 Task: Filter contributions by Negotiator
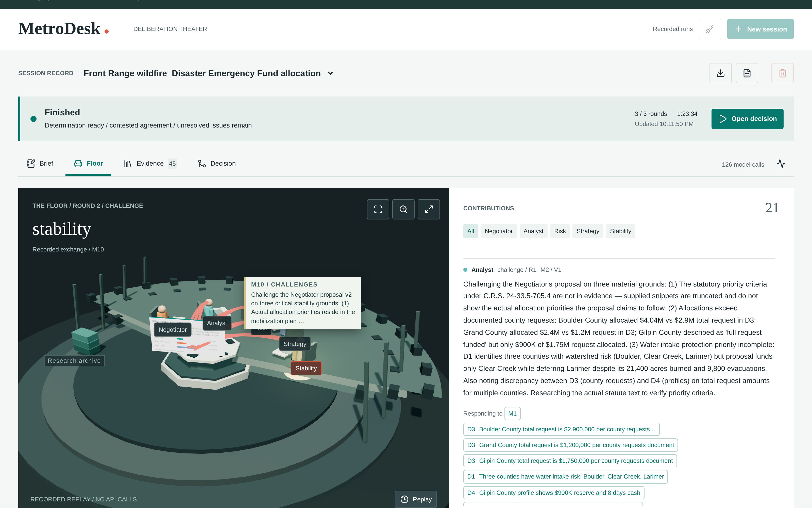point(499,231)
